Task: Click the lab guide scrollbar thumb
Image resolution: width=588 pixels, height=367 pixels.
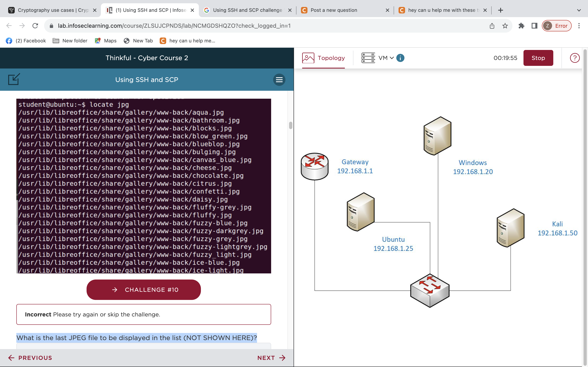Action: point(290,125)
